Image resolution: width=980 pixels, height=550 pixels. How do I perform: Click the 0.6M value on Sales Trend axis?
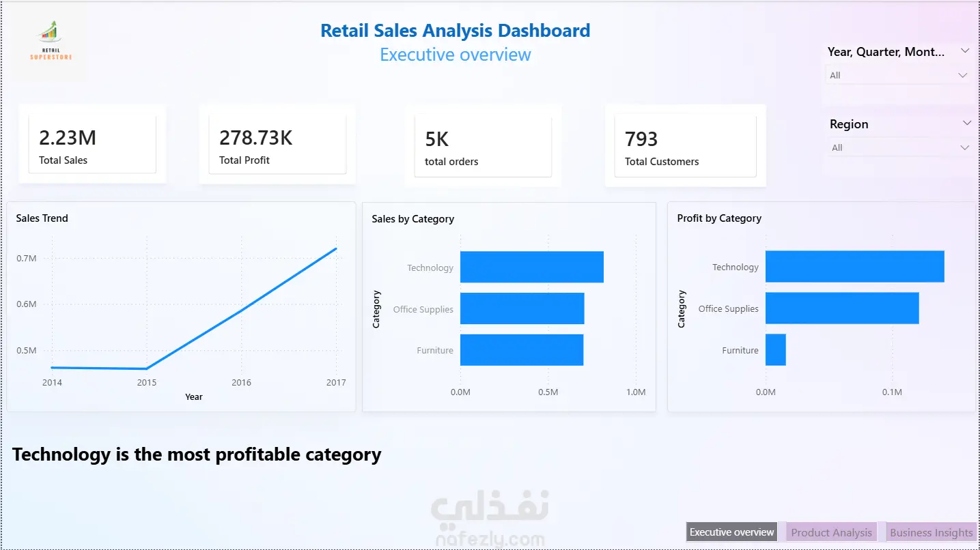(x=27, y=304)
